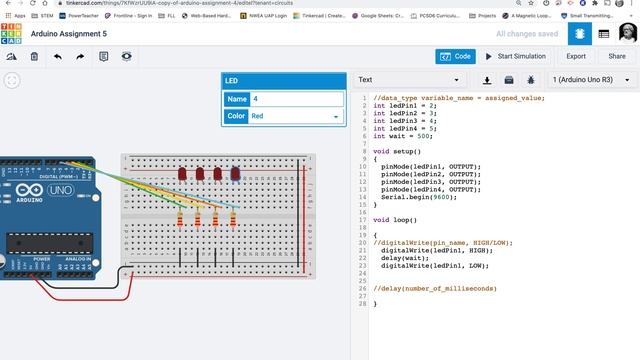This screenshot has width=640, height=360.
Task: Open the notes tool
Action: [104, 56]
